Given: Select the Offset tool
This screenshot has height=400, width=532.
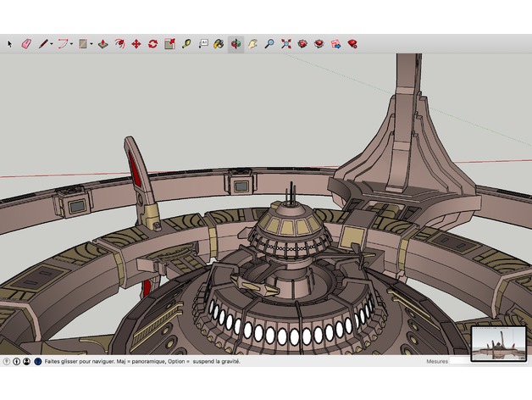Looking at the screenshot, I should (119, 43).
